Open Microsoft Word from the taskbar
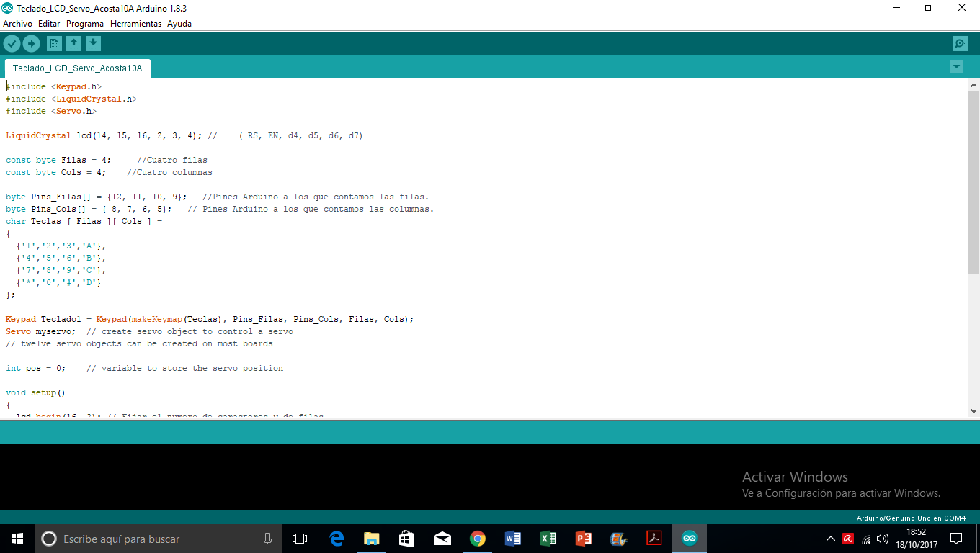Image resolution: width=980 pixels, height=553 pixels. click(x=512, y=539)
